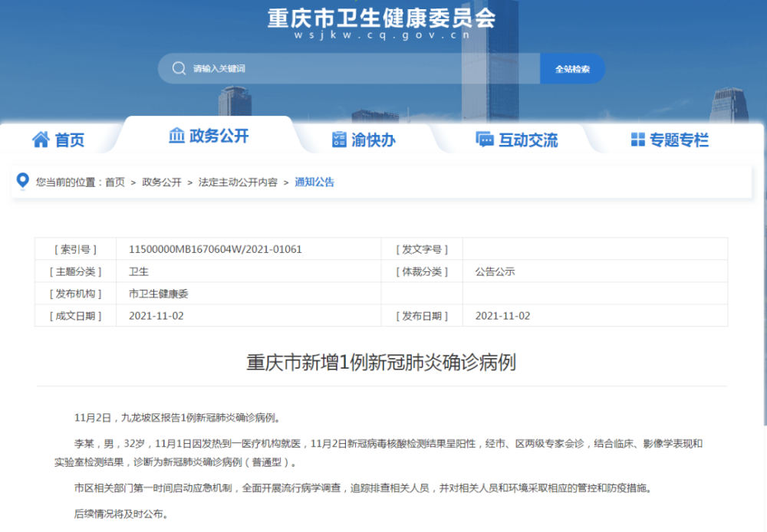
Task: Click the [ 成文日期 ] label cell
Action: 75,316
